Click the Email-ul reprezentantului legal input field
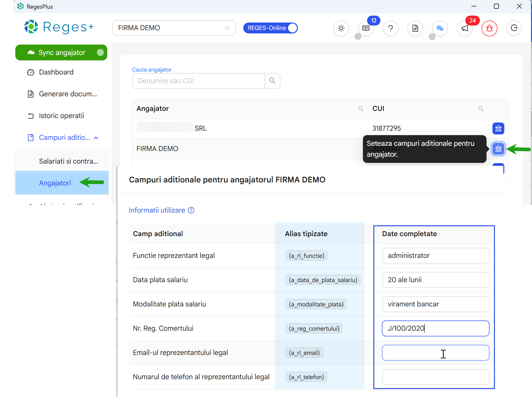 435,353
